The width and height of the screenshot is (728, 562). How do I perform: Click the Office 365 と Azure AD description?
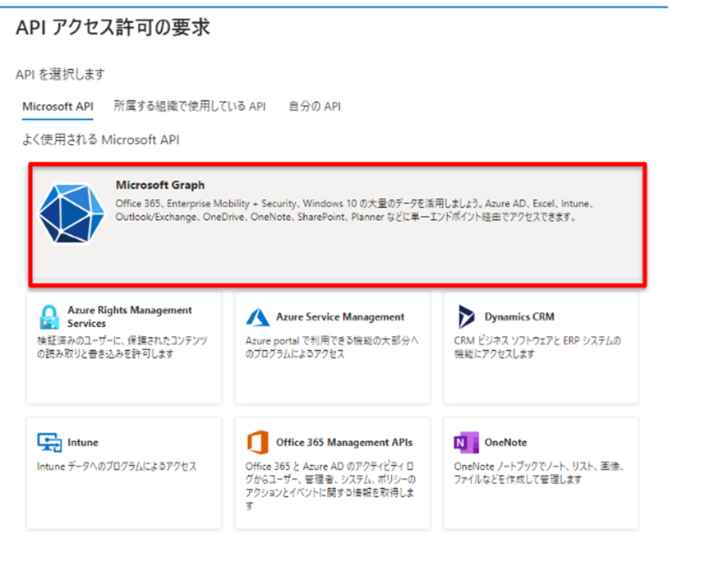(330, 486)
